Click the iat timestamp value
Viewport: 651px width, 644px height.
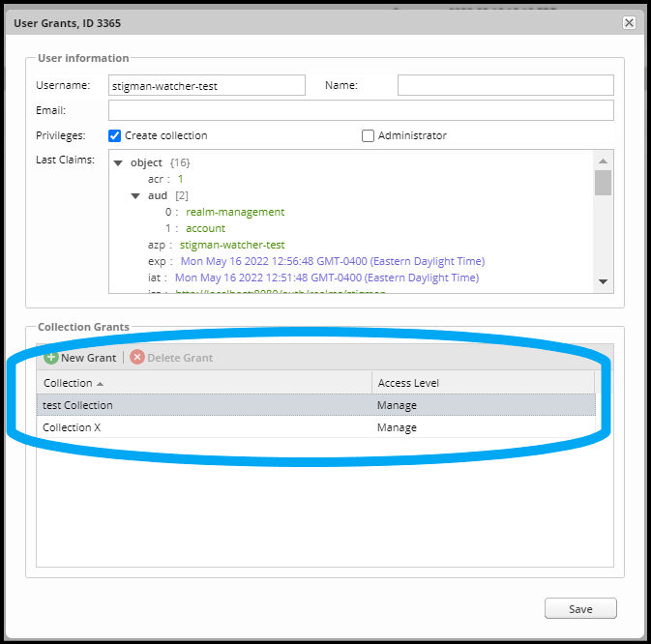(x=327, y=278)
